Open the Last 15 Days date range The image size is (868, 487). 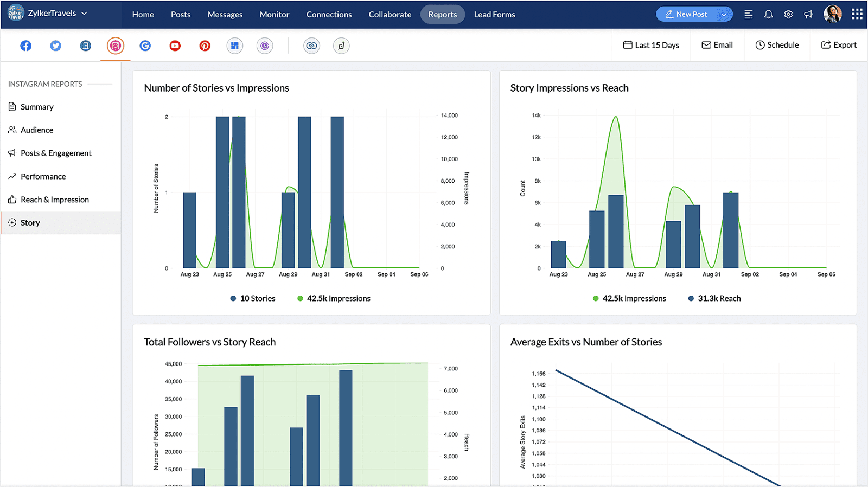click(651, 45)
